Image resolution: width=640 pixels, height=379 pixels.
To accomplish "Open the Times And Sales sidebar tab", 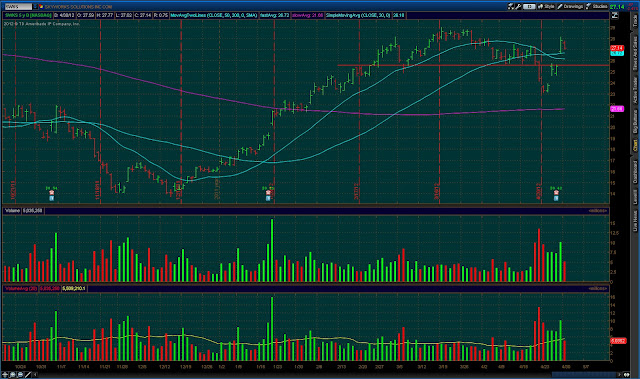I will 635,53.
